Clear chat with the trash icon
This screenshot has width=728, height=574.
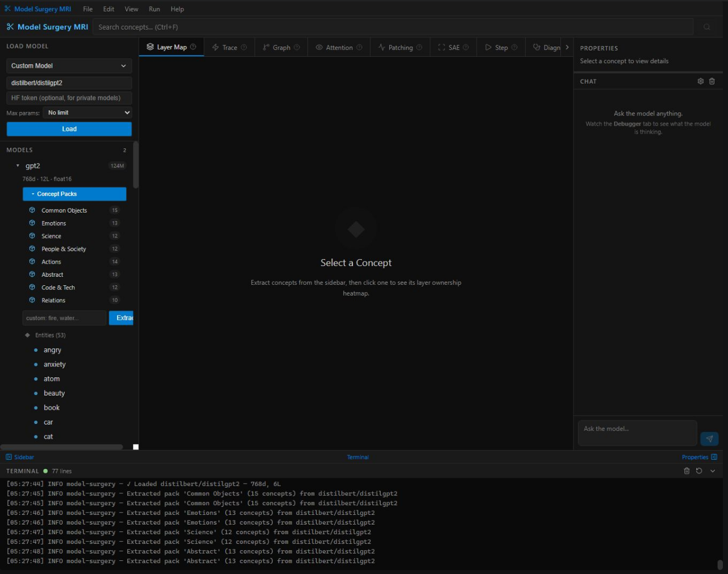coord(712,81)
